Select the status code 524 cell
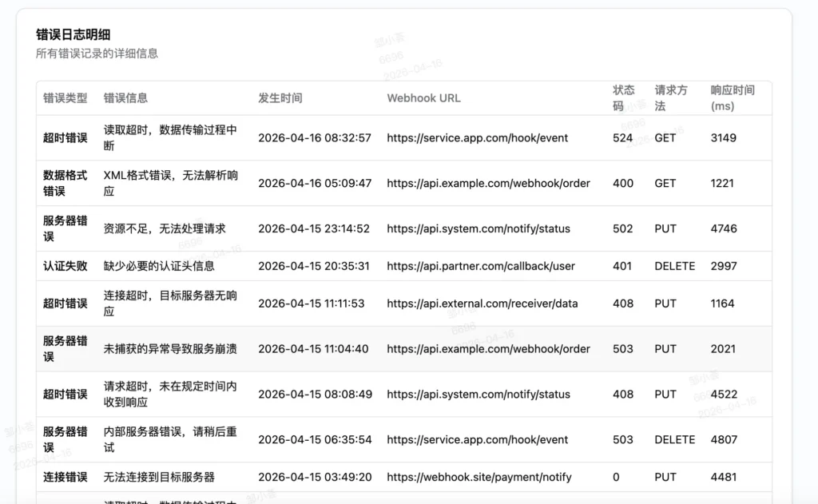 (622, 137)
